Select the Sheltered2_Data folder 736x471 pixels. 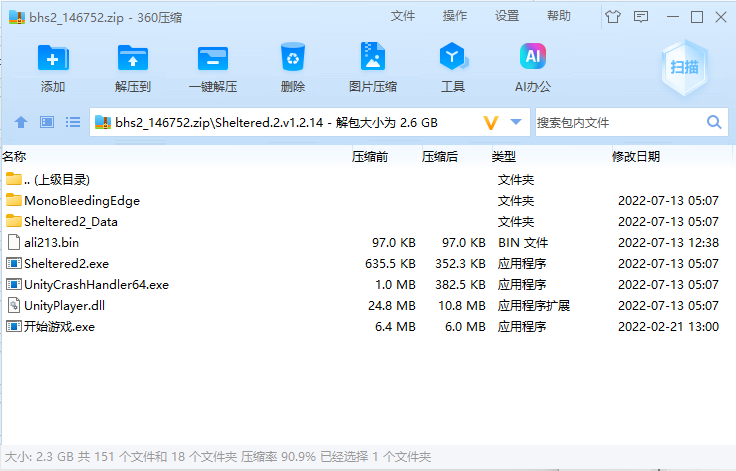(367, 222)
